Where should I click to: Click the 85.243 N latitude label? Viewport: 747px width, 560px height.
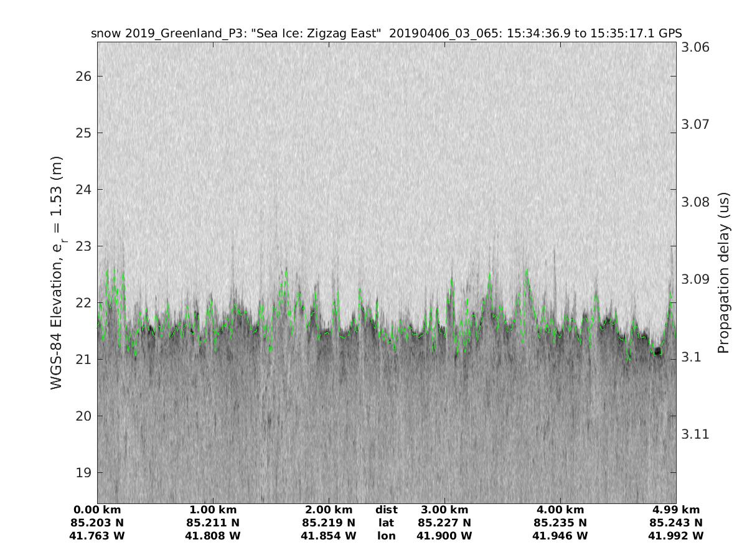pos(676,523)
